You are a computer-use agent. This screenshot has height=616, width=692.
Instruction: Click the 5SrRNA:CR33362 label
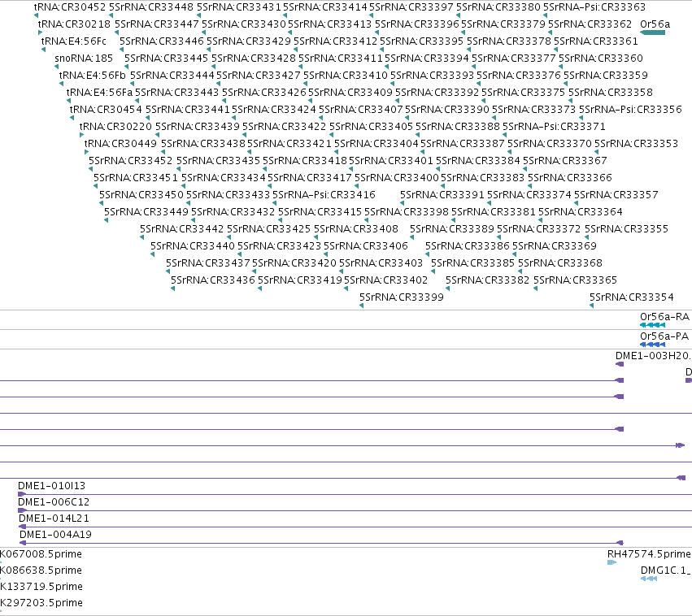[590, 24]
